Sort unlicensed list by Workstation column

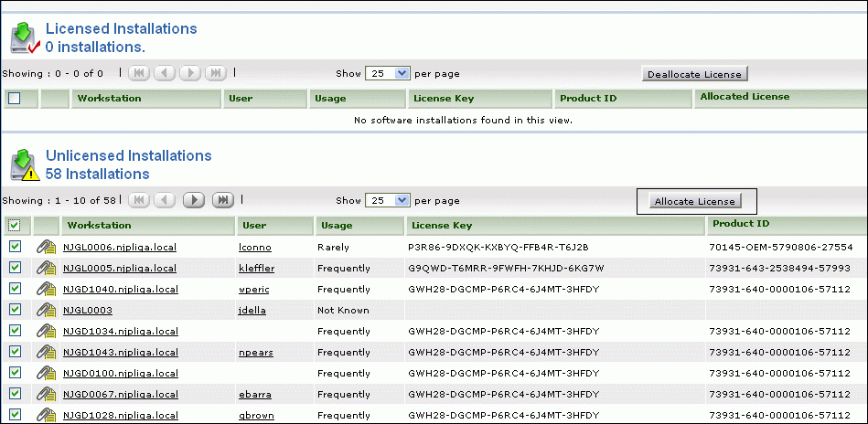[100, 225]
